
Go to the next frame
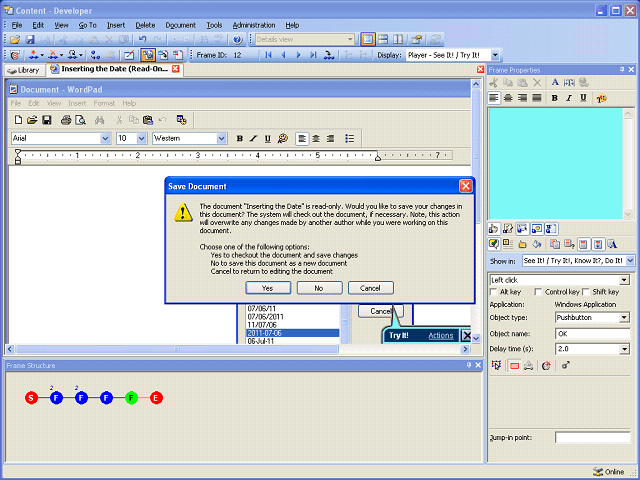pyautogui.click(x=298, y=55)
